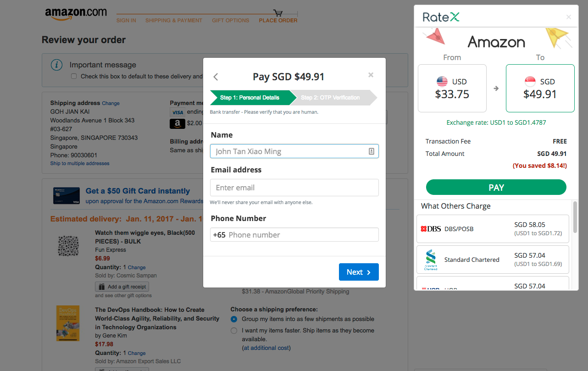Click the US flag icon
Screen dimensions: 588x371
coord(442,82)
